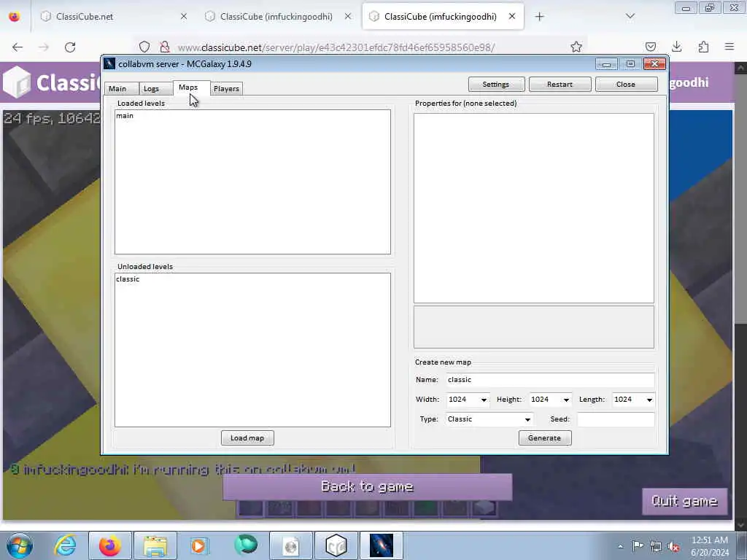Click the Seed input field

[616, 419]
